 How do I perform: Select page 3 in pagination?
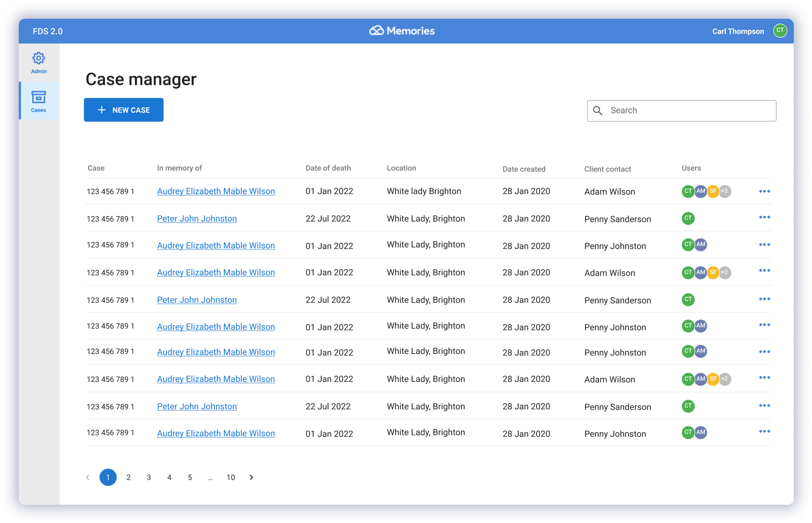click(149, 477)
